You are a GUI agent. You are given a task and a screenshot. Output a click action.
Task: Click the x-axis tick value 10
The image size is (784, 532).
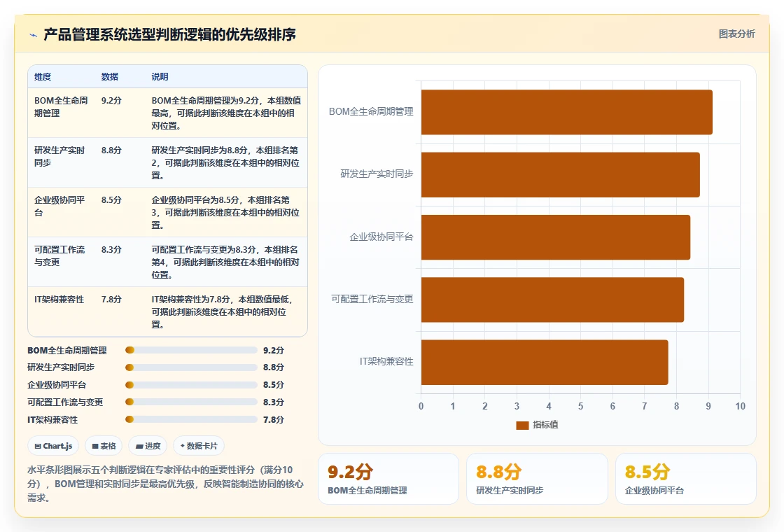[x=740, y=406]
